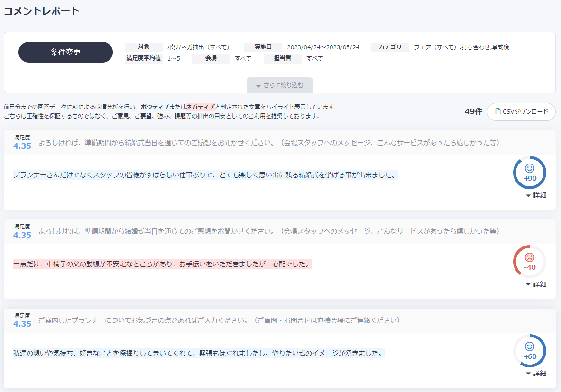Click the question header of the +90 comment
561x392 pixels.
tap(269, 143)
